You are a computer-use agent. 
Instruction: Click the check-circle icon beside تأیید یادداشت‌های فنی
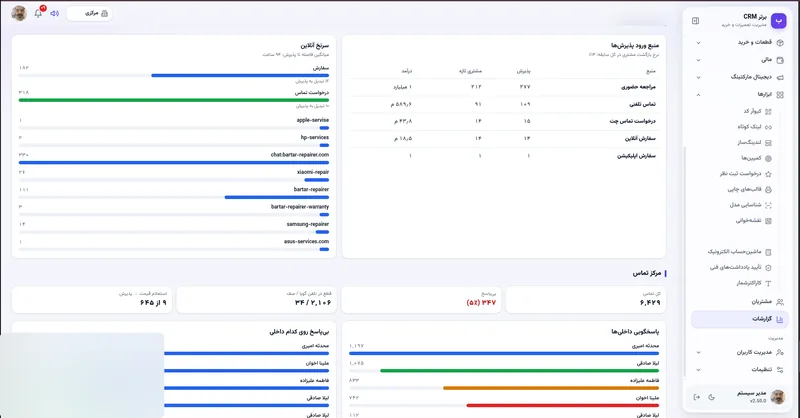click(x=768, y=267)
